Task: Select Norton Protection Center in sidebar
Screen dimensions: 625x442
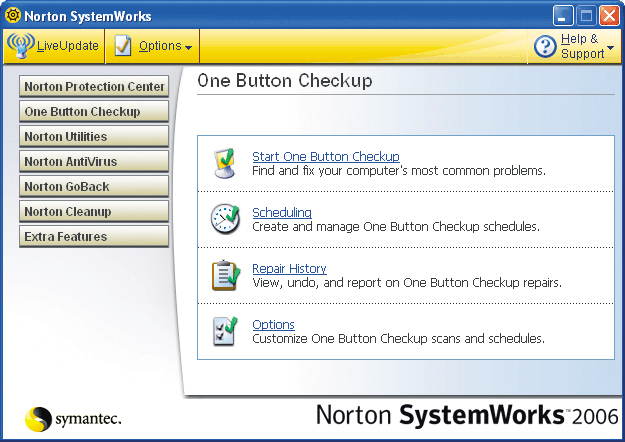Action: point(94,86)
